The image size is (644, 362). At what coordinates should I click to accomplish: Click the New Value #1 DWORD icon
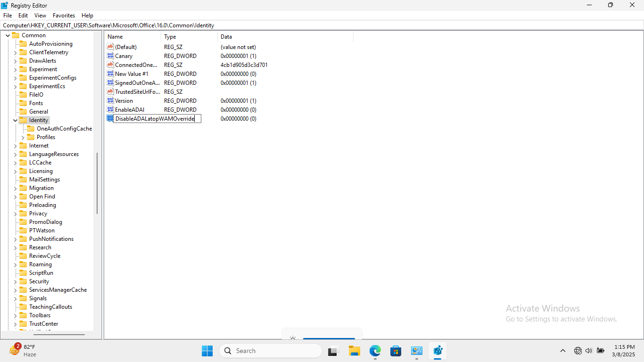tap(110, 74)
